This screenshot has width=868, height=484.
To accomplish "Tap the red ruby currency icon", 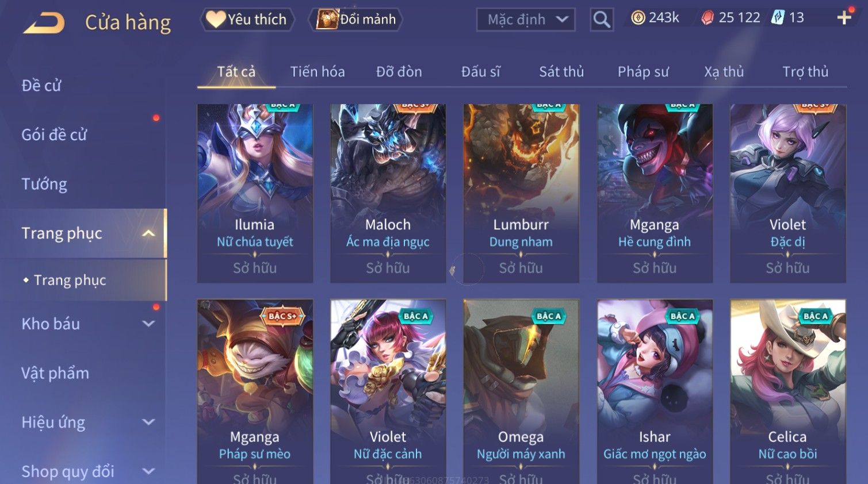I will coord(708,18).
